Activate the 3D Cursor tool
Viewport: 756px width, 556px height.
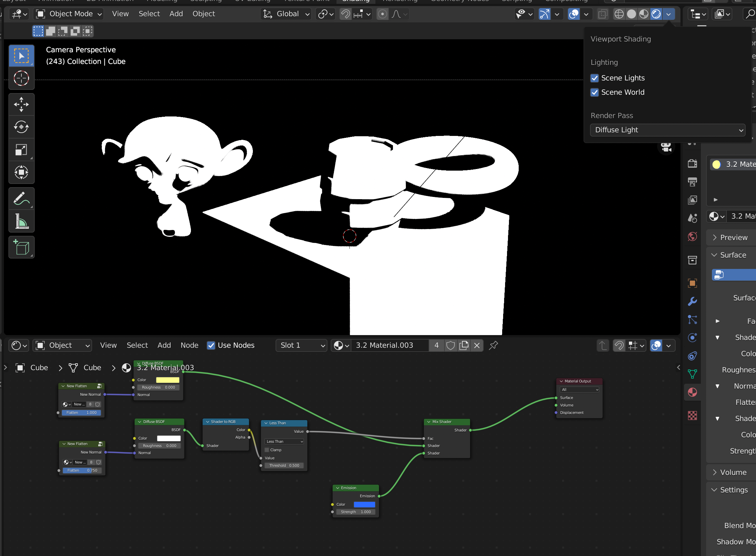click(x=21, y=78)
